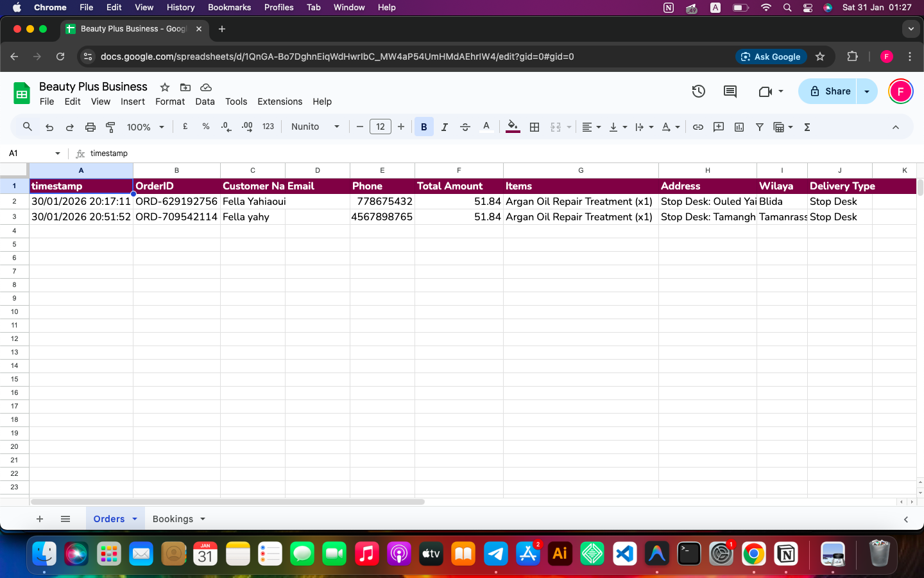The width and height of the screenshot is (924, 578).
Task: Open the Orders sheet tab menu
Action: 134,519
